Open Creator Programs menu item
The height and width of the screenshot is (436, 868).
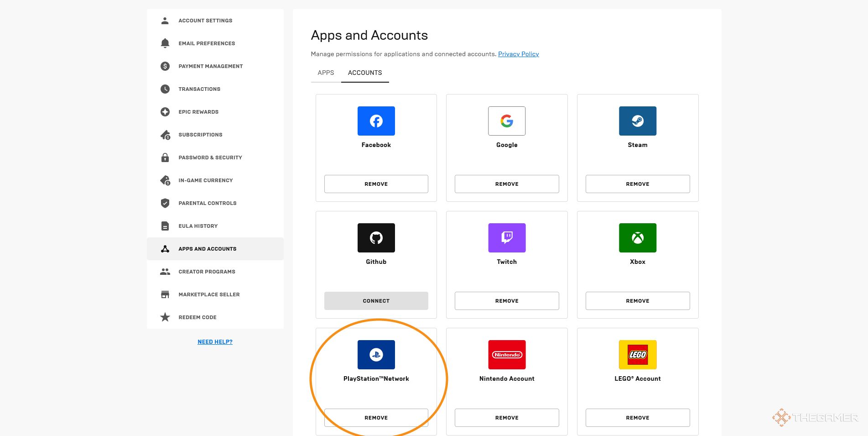pos(215,272)
